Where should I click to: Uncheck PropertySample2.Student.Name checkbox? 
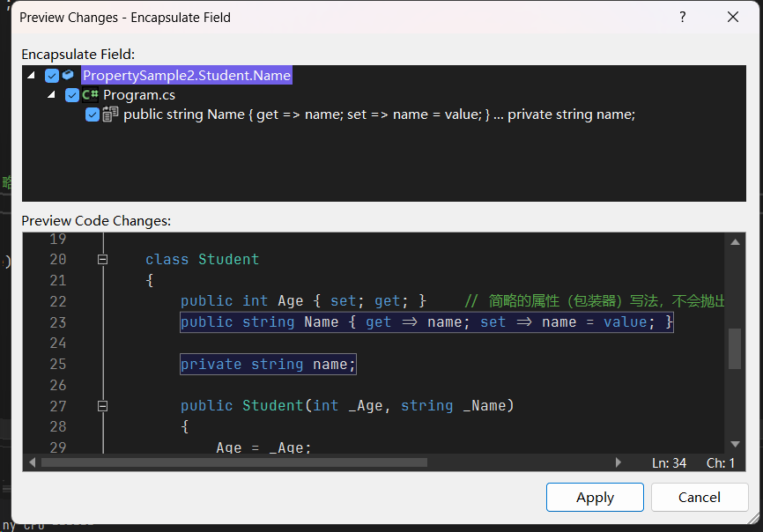coord(52,76)
